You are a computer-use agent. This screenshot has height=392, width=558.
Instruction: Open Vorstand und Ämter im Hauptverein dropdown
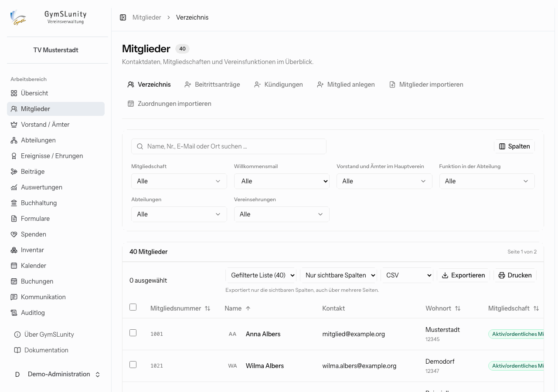click(384, 181)
